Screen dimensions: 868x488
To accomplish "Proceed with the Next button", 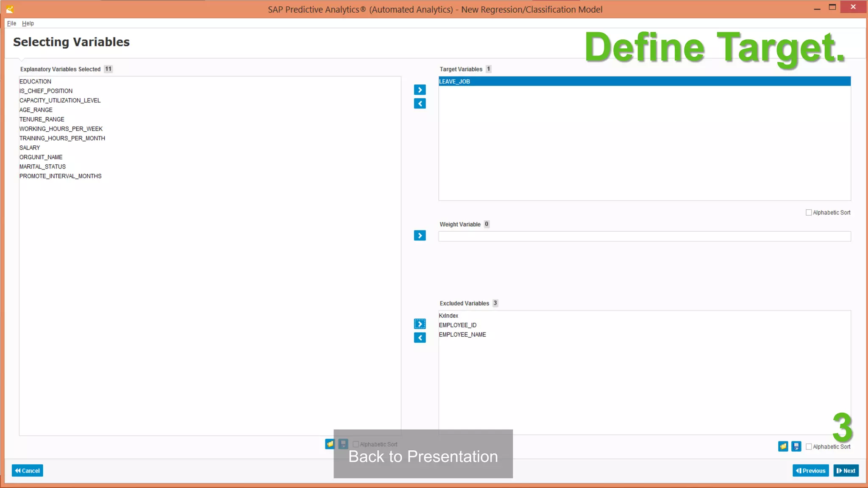I will pos(846,471).
